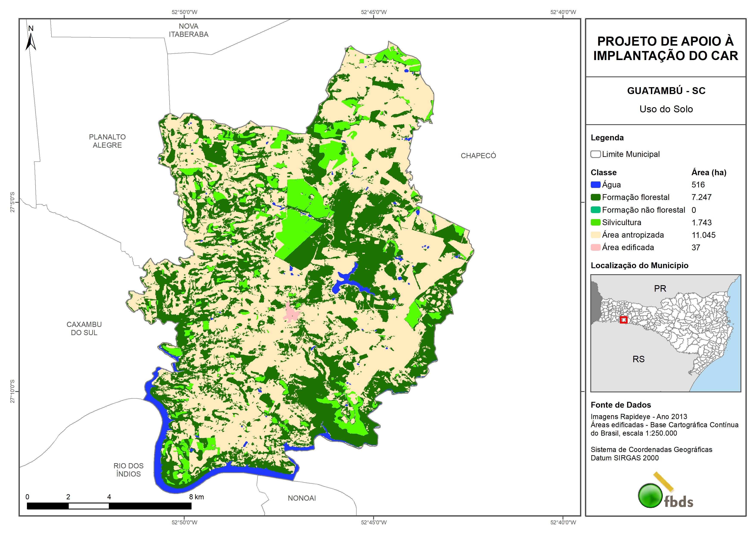Click the CHAPECÓ municipality label
The height and width of the screenshot is (534, 756).
[x=478, y=156]
